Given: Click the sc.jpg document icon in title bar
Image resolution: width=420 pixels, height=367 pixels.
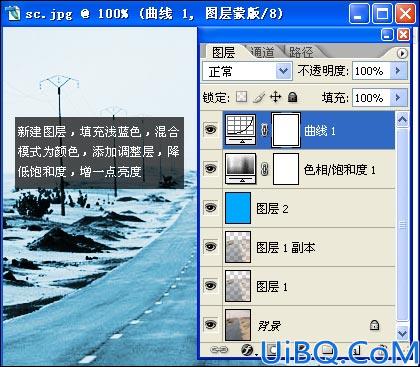Looking at the screenshot, I should pos(13,14).
